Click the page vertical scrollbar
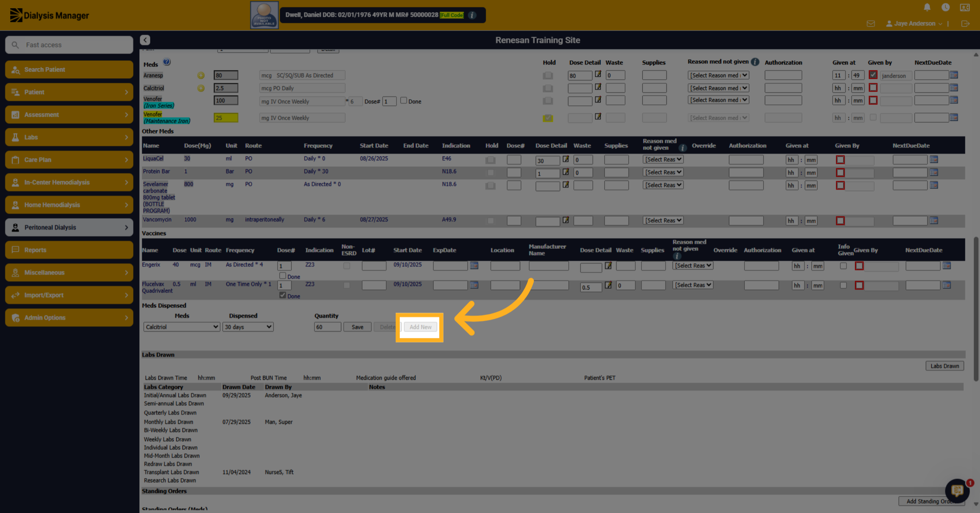980x513 pixels. coord(976,309)
